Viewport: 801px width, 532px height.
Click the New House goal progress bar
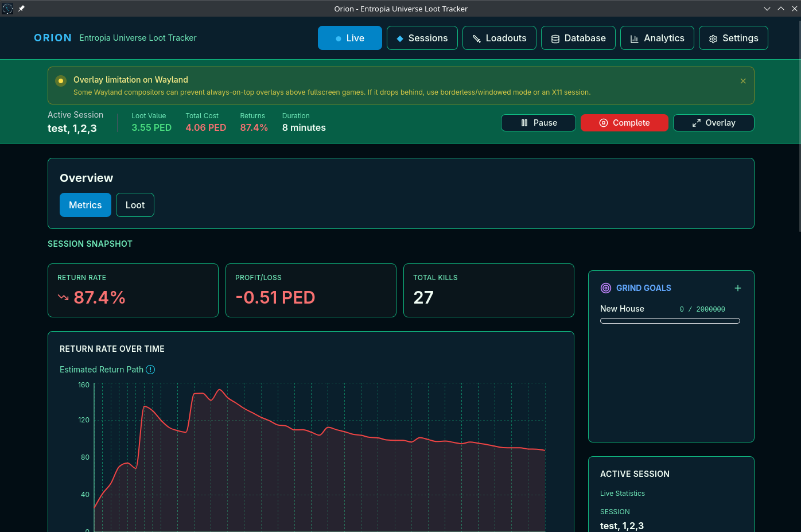coord(670,321)
